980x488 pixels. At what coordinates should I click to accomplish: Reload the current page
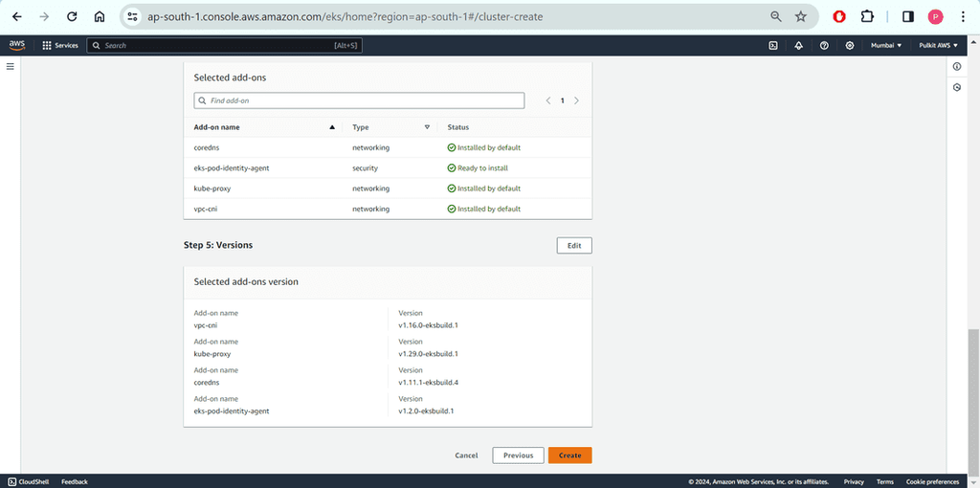(72, 17)
